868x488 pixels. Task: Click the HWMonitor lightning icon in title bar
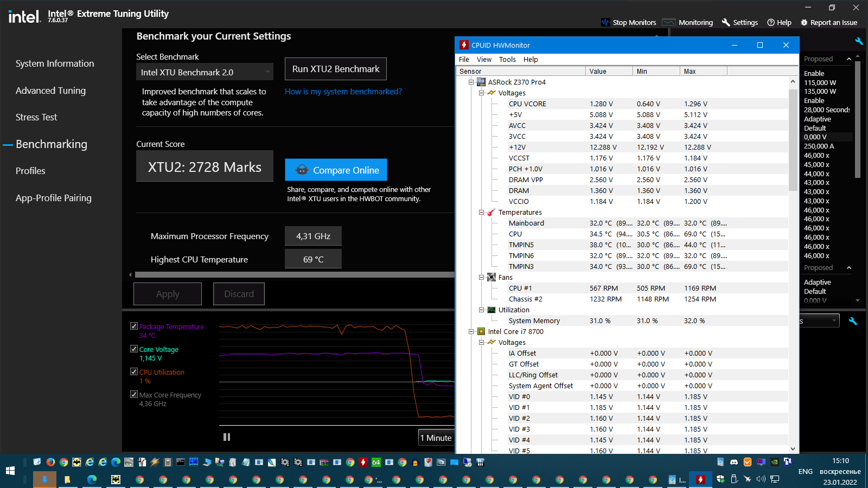coord(464,45)
